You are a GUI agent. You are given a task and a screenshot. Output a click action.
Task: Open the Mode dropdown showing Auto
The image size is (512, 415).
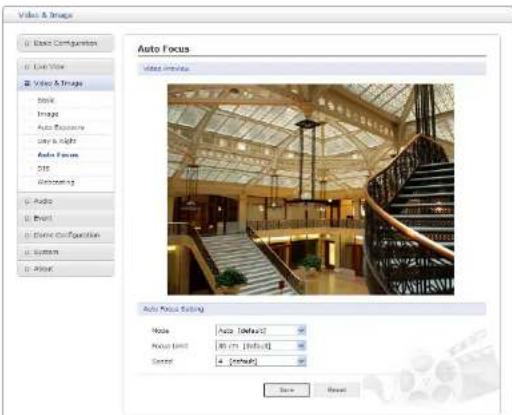(261, 331)
